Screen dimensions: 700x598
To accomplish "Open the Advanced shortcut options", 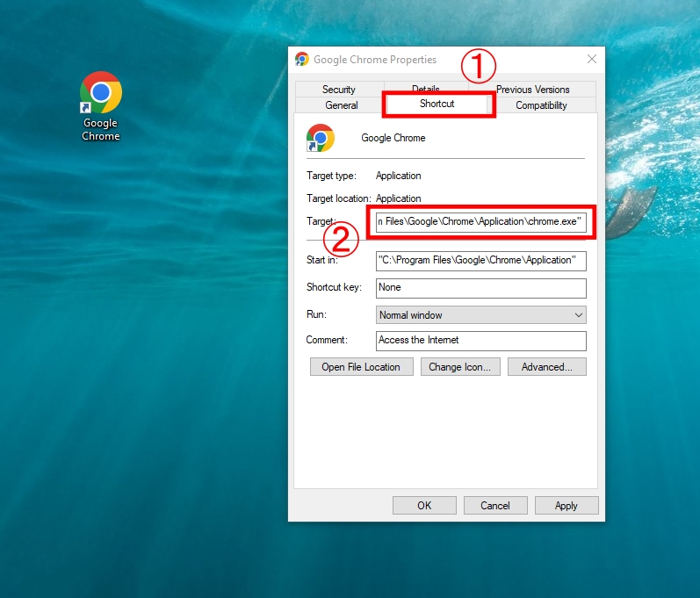I will tap(546, 367).
